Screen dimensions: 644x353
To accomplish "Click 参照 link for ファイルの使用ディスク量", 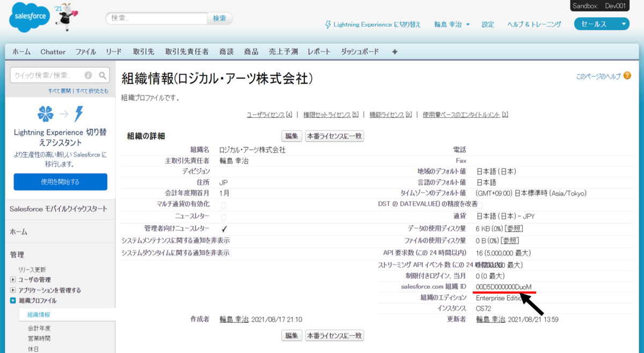I will [509, 241].
